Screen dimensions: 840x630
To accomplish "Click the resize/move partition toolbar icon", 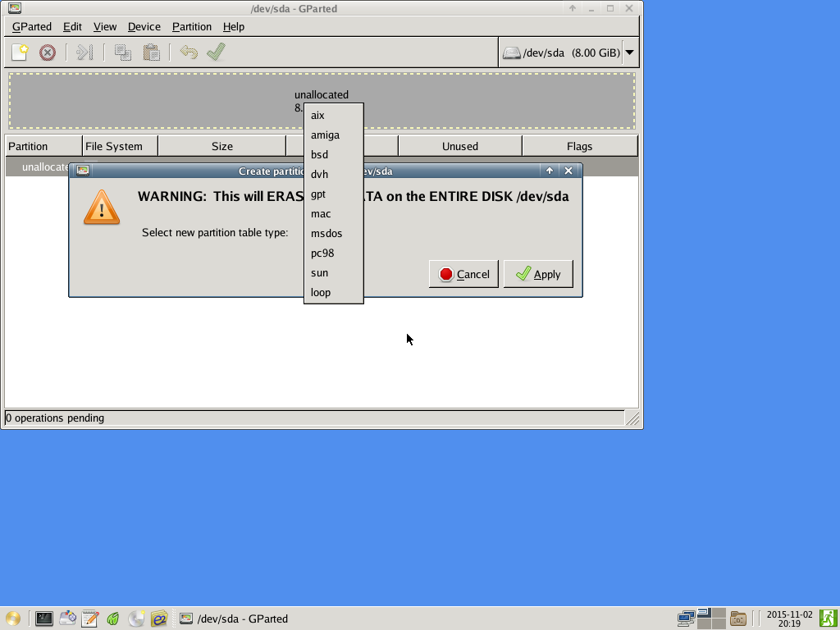I will point(84,52).
